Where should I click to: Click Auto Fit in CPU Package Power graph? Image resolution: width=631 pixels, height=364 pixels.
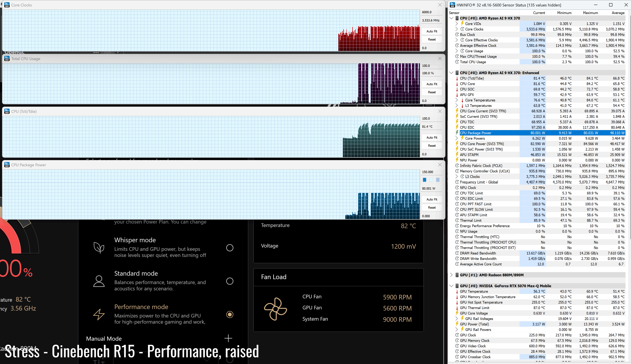coord(432,199)
